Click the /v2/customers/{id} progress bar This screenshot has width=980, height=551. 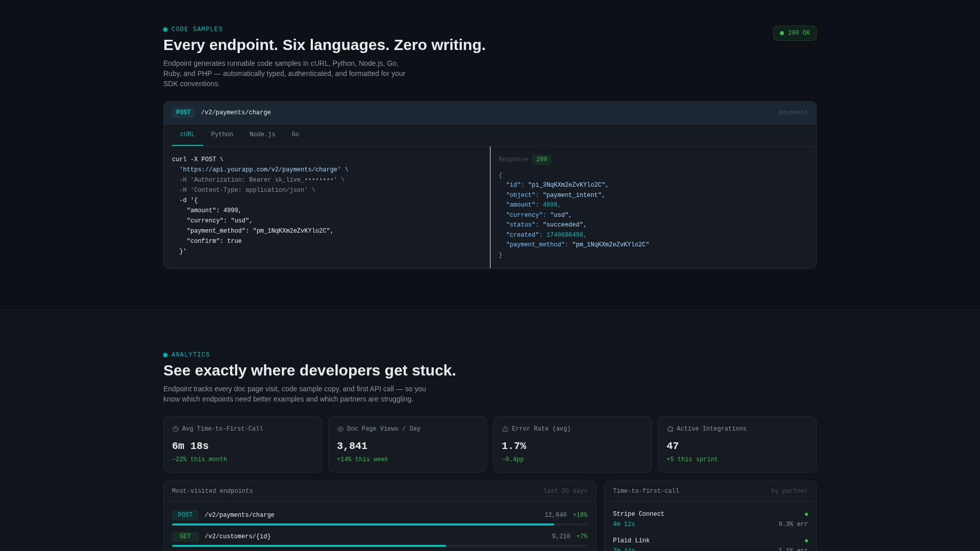[380, 546]
